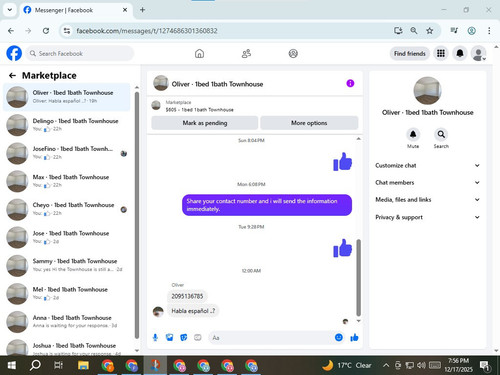
Task: Open Task View on taskbar
Action: tap(58, 365)
